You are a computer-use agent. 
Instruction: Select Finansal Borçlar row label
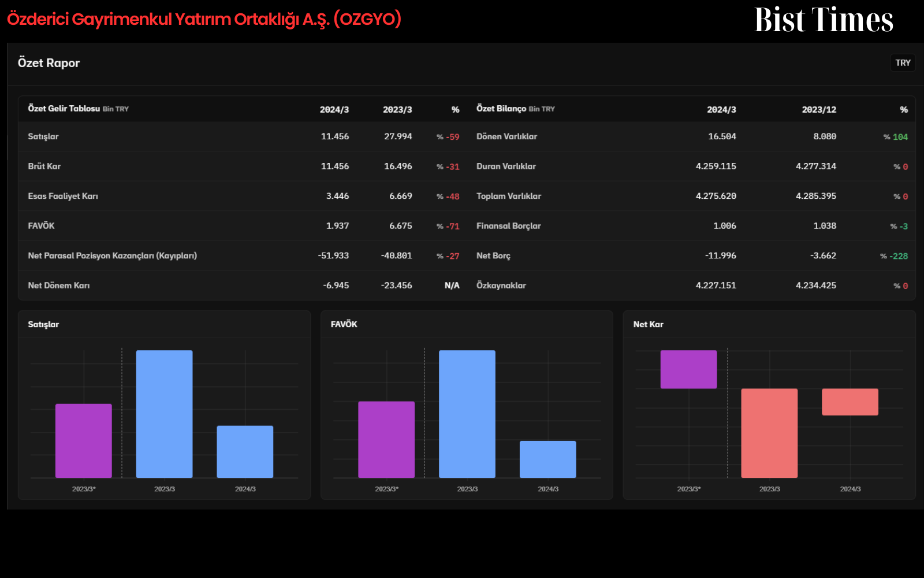tap(509, 226)
